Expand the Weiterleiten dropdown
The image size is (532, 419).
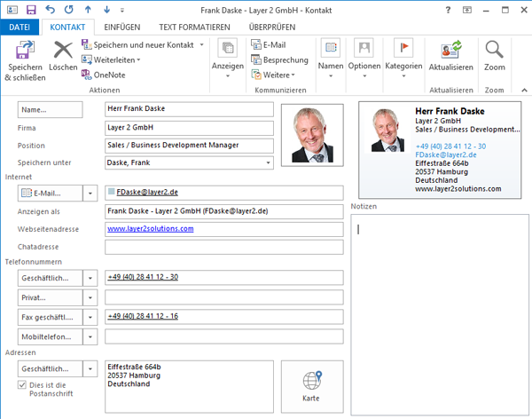(139, 59)
